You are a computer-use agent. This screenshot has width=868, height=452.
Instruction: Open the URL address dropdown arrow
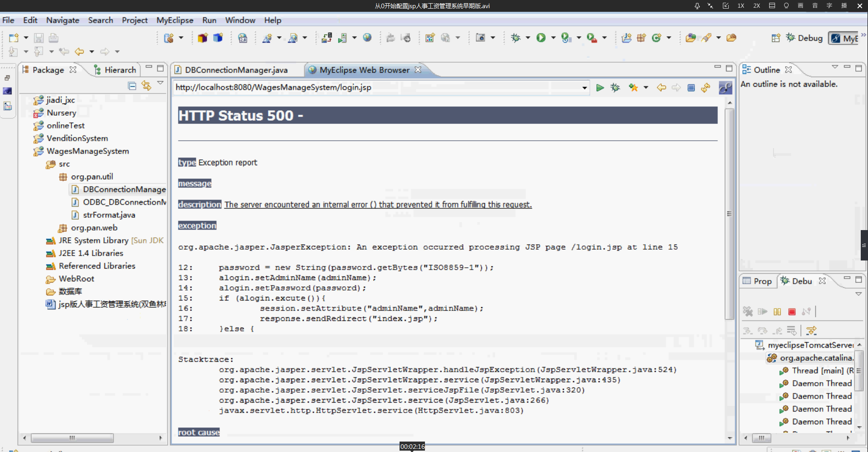[x=585, y=88]
